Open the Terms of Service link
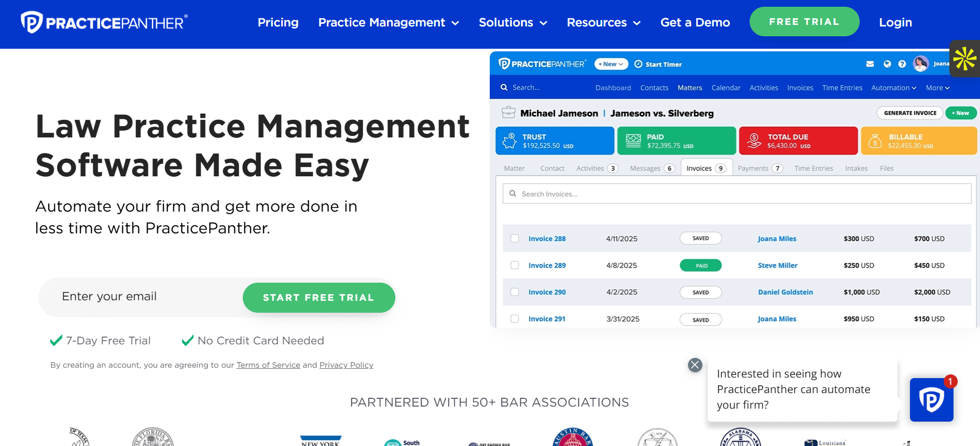Image resolution: width=980 pixels, height=446 pixels. click(268, 365)
